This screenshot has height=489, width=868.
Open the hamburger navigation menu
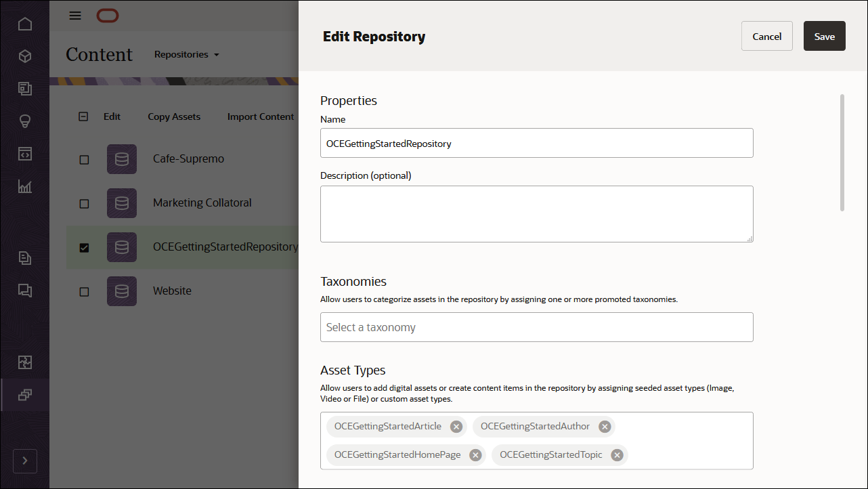(75, 15)
